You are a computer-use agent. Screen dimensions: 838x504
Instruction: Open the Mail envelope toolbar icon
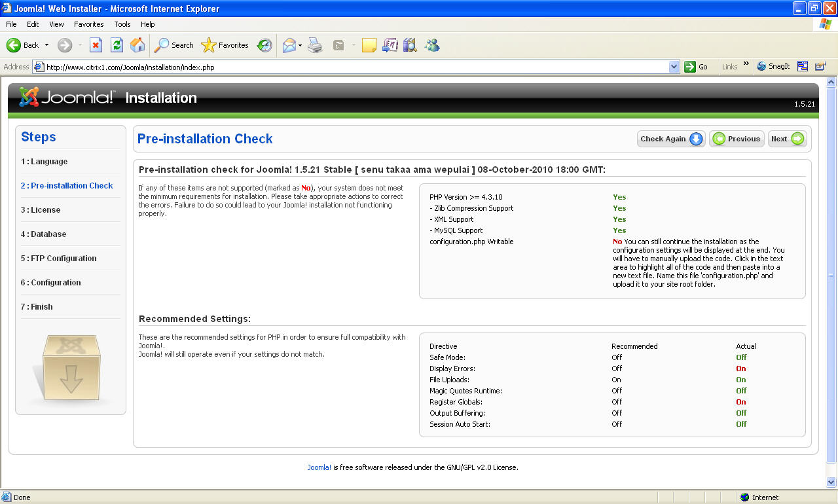click(x=289, y=45)
